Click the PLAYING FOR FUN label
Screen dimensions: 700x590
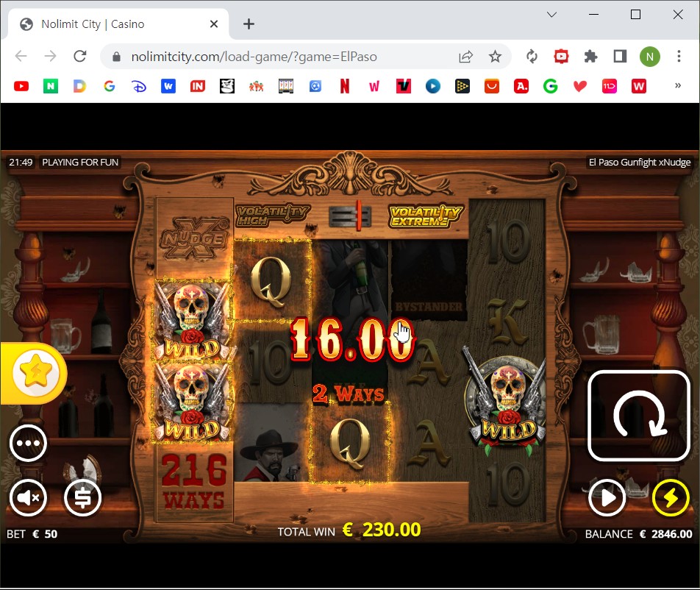80,162
